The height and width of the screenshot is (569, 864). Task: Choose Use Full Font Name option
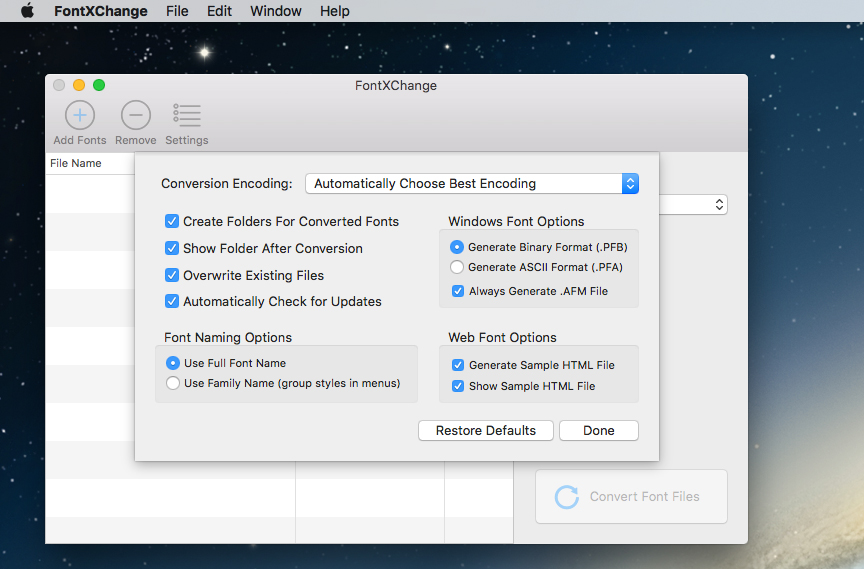click(x=172, y=363)
